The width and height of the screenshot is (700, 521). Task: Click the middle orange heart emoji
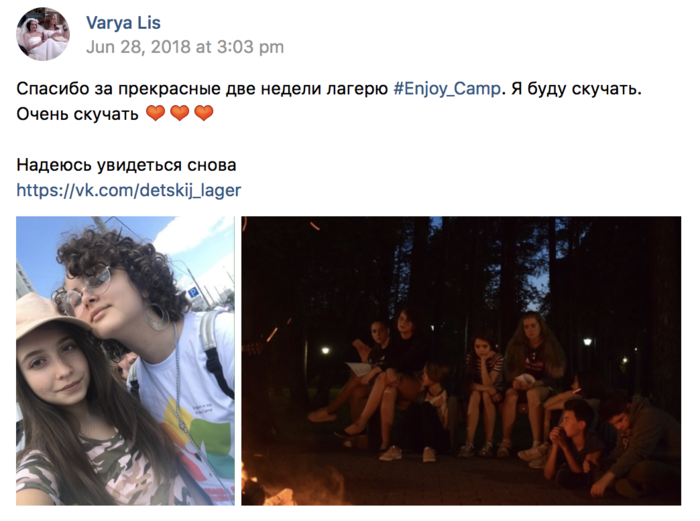(179, 113)
